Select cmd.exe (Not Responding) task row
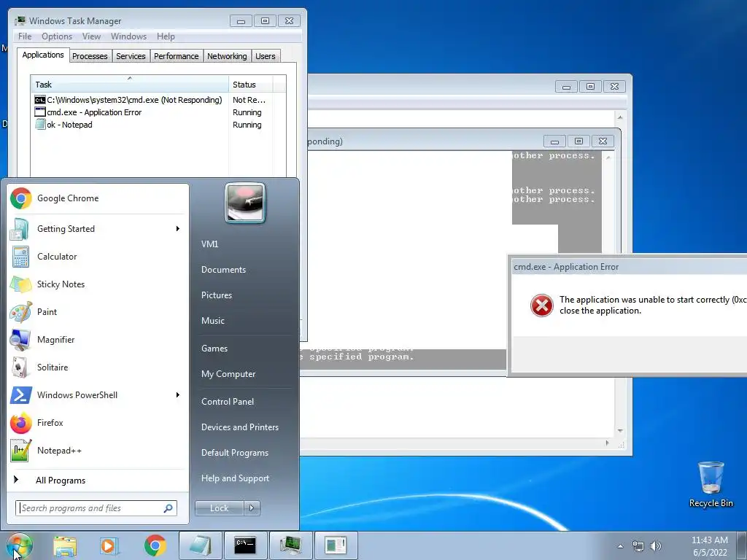 pos(152,100)
